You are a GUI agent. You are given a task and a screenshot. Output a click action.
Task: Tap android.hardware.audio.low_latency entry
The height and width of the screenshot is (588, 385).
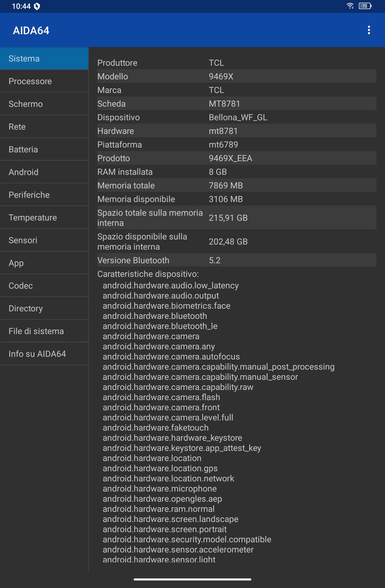pos(171,285)
